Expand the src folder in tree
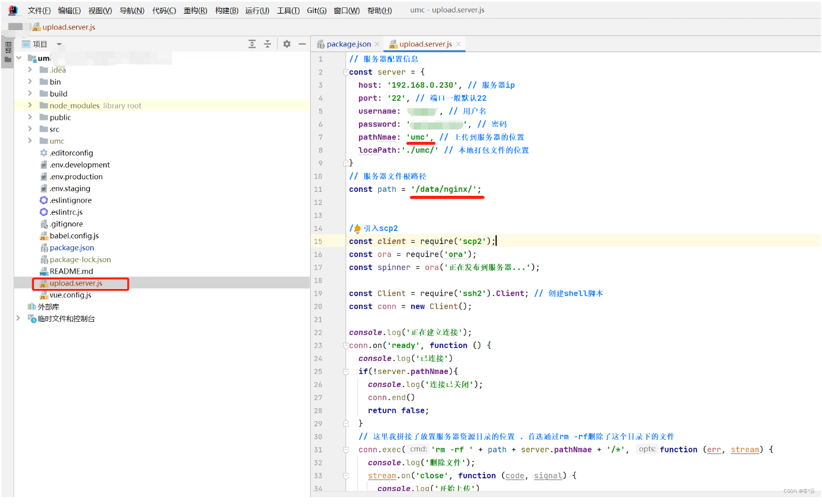This screenshot has width=822, height=504. coord(30,129)
